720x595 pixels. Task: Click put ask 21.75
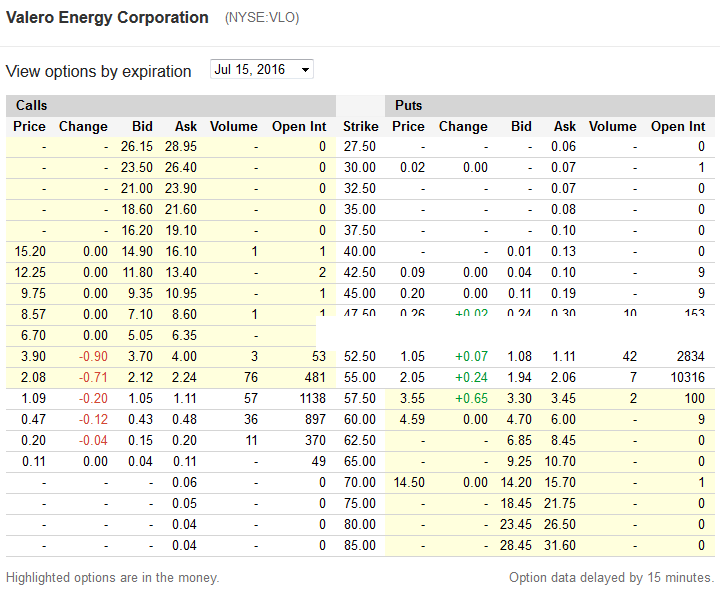point(560,504)
